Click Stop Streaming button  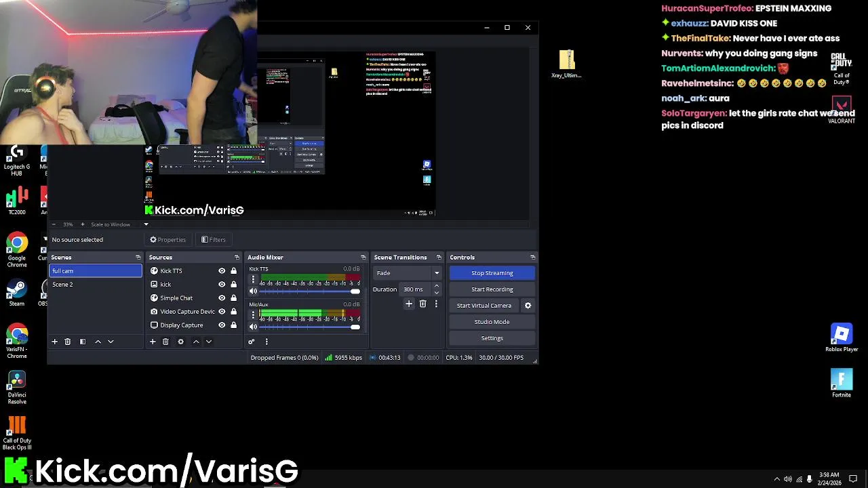(492, 273)
